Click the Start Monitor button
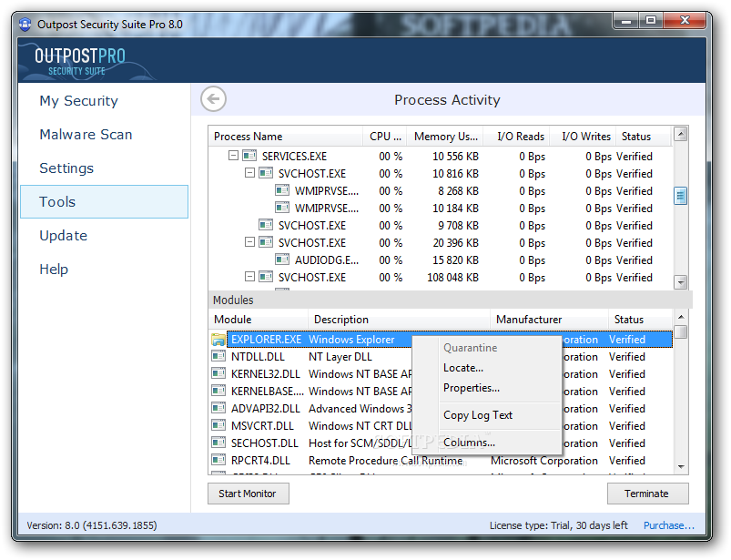Viewport: 731px width, 560px height. tap(248, 494)
